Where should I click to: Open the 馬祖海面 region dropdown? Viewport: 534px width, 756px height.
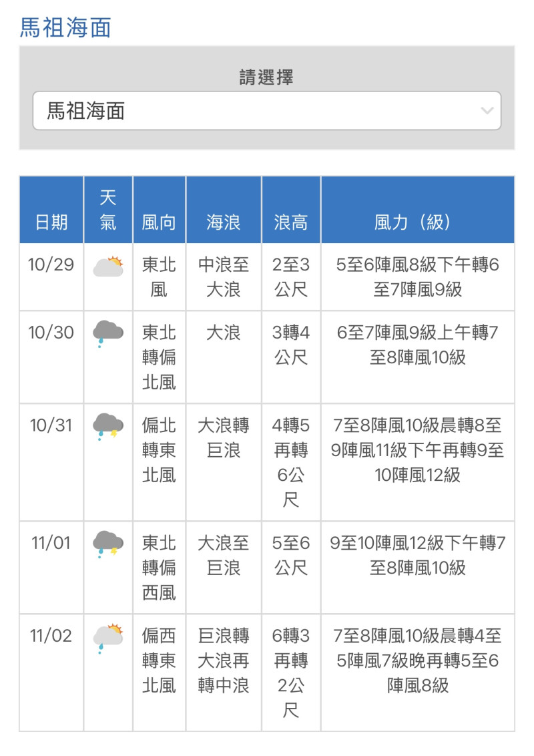tap(267, 110)
